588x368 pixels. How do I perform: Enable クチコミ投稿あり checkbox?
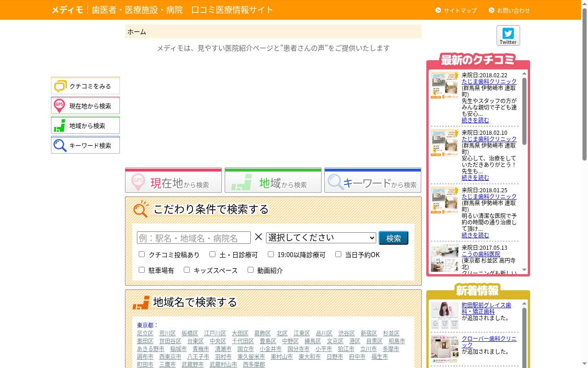[x=141, y=254]
